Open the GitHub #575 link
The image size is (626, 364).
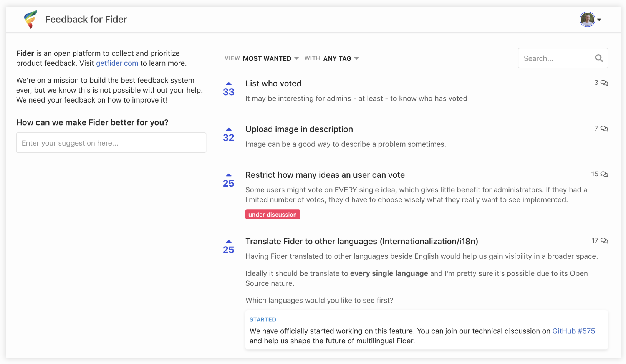pos(573,331)
